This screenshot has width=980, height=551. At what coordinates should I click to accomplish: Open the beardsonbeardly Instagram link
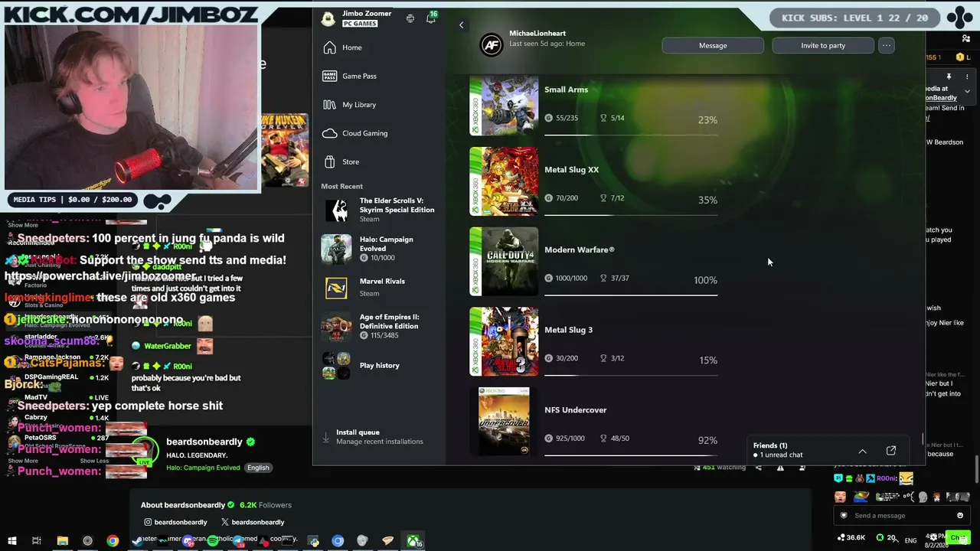coord(175,522)
